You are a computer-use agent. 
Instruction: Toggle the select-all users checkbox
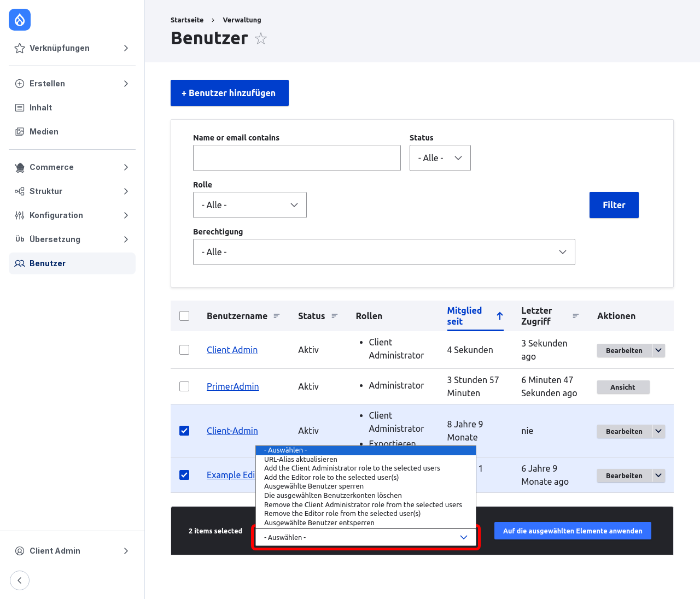(184, 316)
